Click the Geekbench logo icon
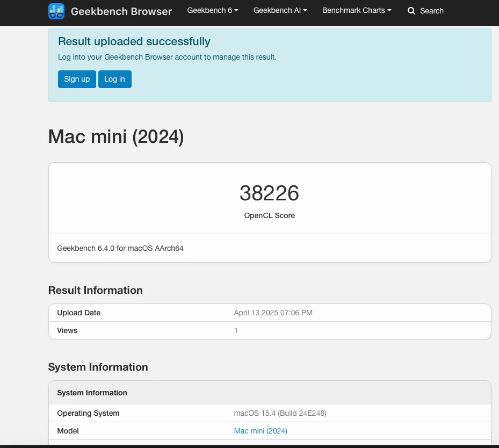The height and width of the screenshot is (448, 499). click(56, 11)
